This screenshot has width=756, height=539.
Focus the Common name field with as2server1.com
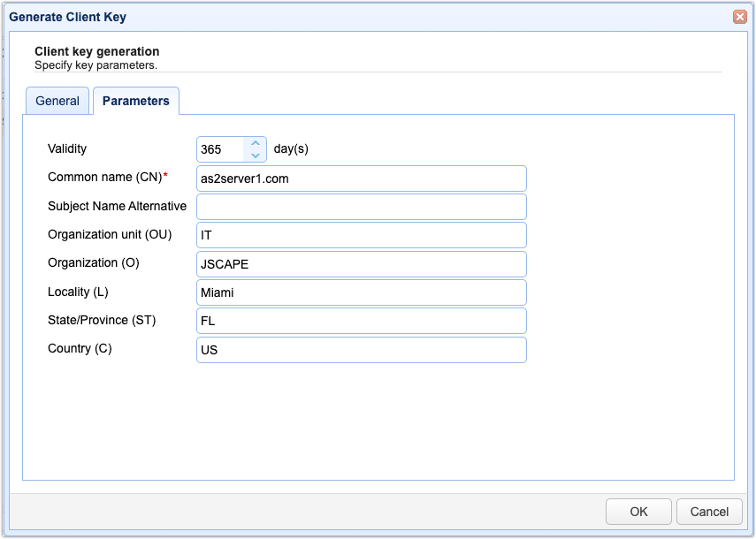[x=361, y=178]
